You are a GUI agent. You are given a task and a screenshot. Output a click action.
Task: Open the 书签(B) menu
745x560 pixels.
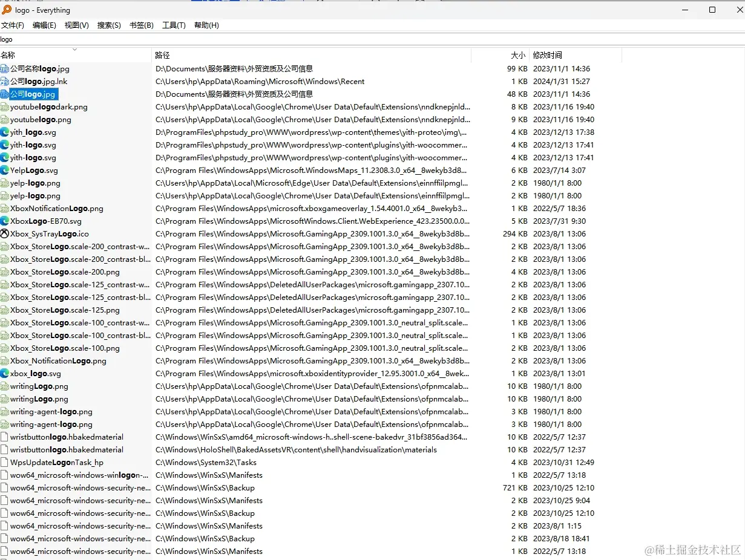point(142,25)
